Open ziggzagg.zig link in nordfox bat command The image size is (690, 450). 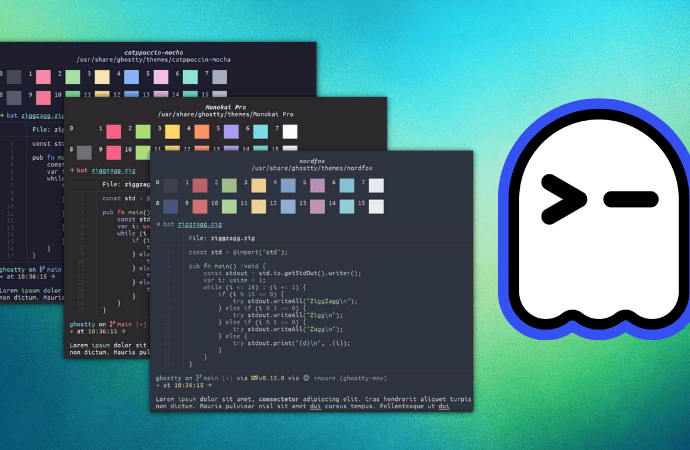(x=200, y=224)
